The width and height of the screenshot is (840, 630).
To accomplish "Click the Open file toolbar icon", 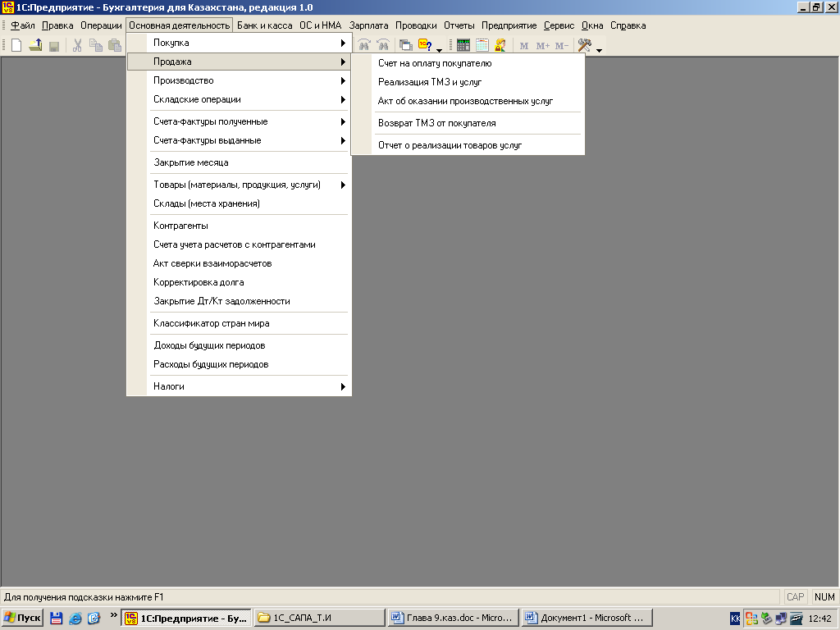I will pyautogui.click(x=35, y=46).
